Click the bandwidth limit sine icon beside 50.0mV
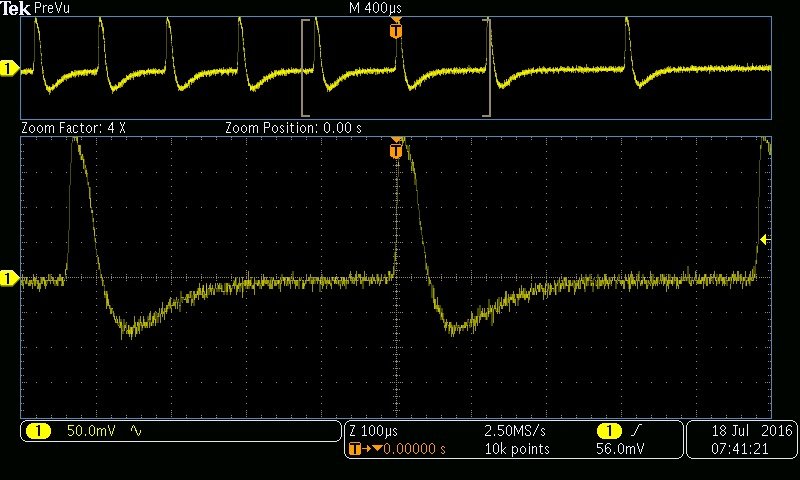800x480 pixels. click(136, 431)
